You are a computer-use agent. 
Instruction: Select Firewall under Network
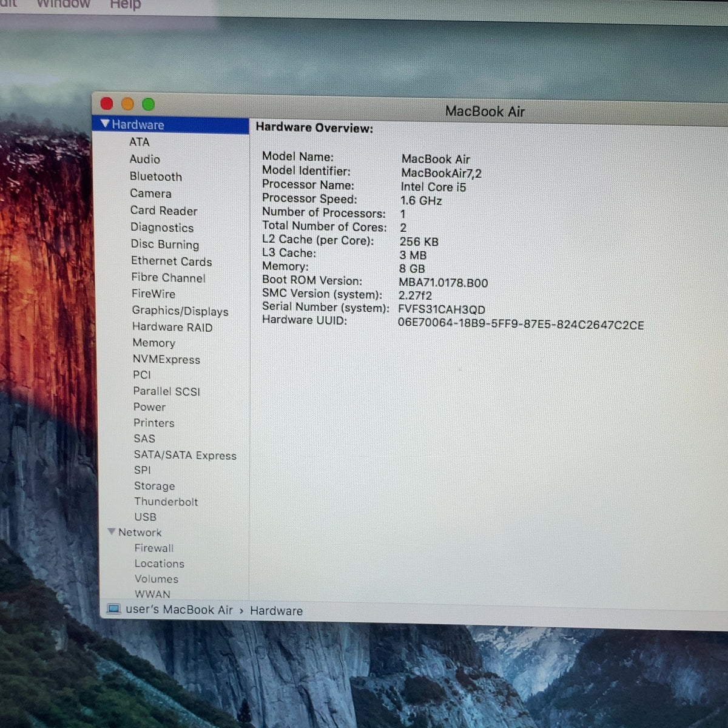tap(153, 548)
